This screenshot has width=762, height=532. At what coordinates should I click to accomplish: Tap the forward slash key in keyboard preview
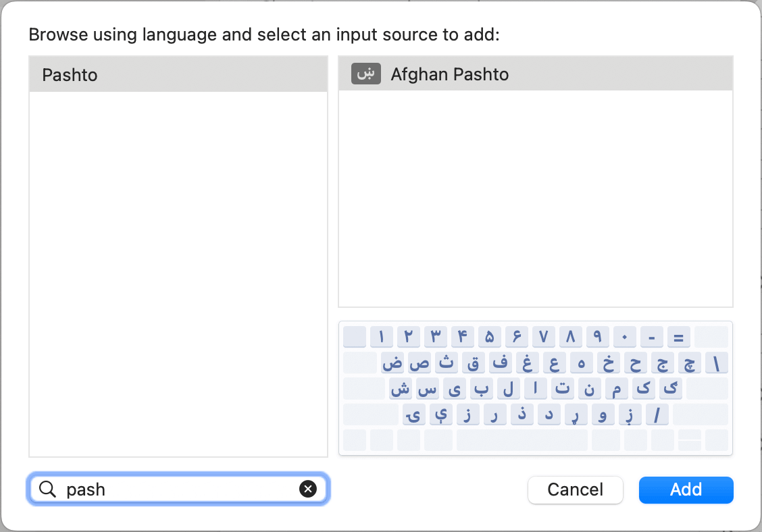(657, 414)
